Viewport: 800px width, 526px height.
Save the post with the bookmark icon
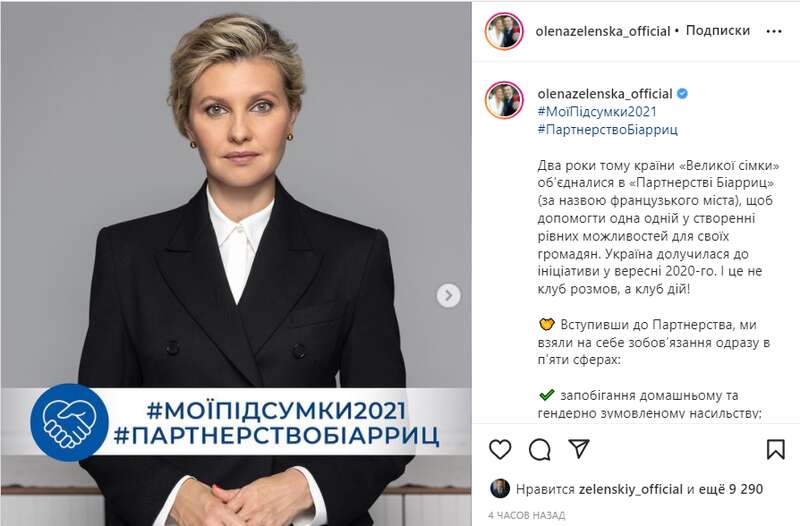click(776, 449)
